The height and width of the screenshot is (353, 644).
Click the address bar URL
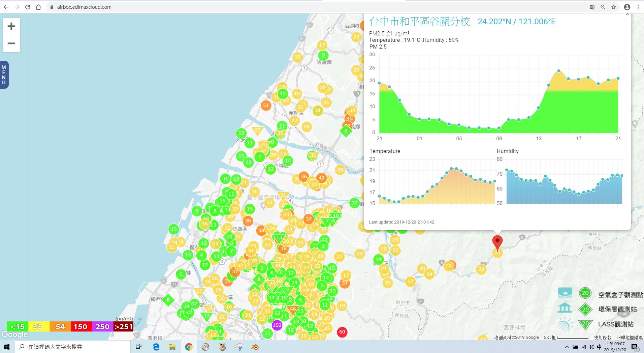coord(84,7)
